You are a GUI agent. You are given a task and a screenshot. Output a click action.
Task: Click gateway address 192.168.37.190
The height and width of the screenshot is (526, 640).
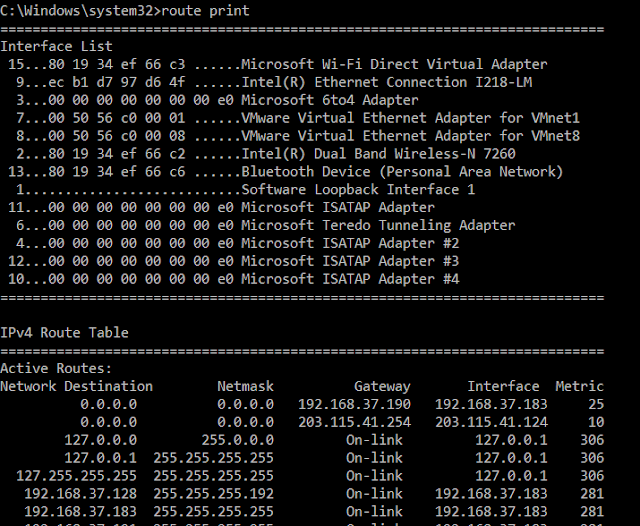354,404
